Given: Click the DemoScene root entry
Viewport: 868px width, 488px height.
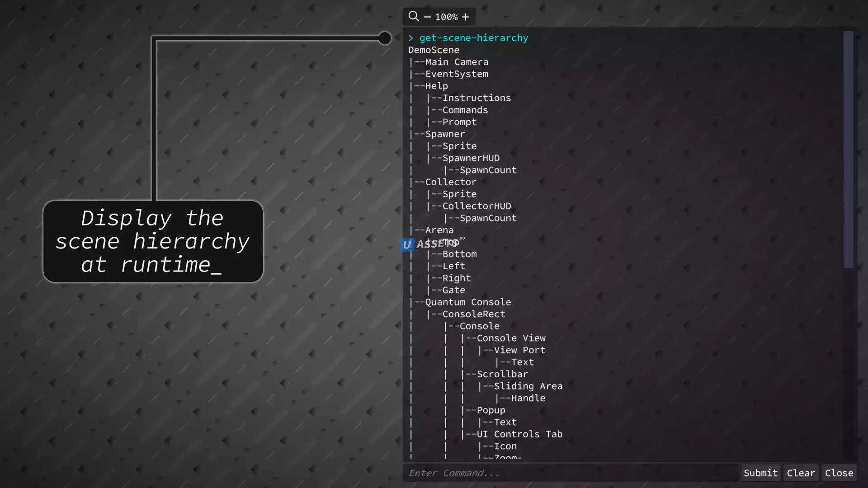Looking at the screenshot, I should tap(434, 50).
